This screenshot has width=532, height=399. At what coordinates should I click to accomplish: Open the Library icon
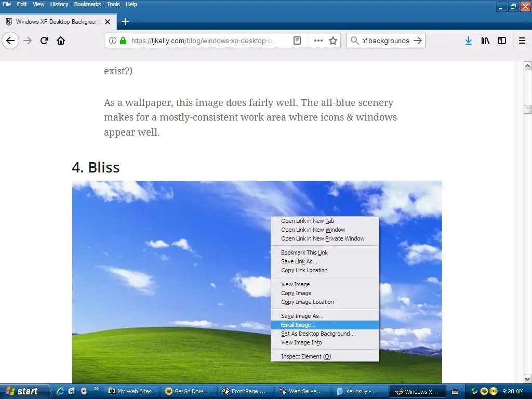point(485,41)
